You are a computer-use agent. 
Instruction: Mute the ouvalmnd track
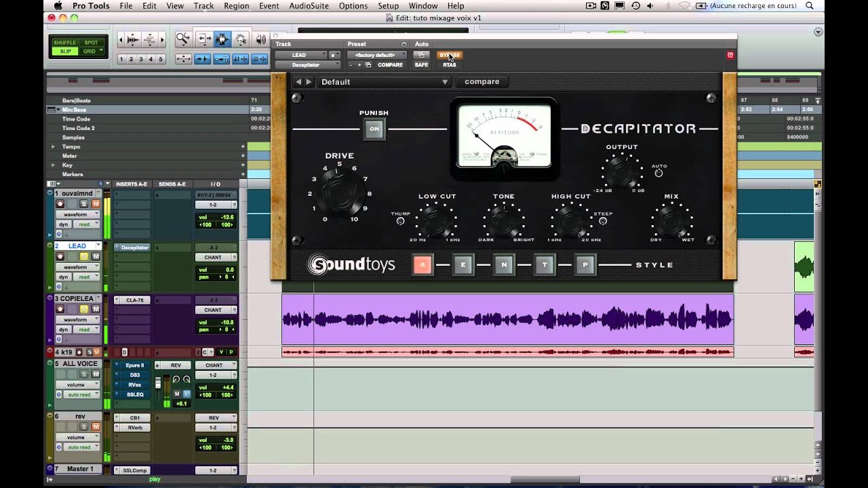[x=95, y=203]
